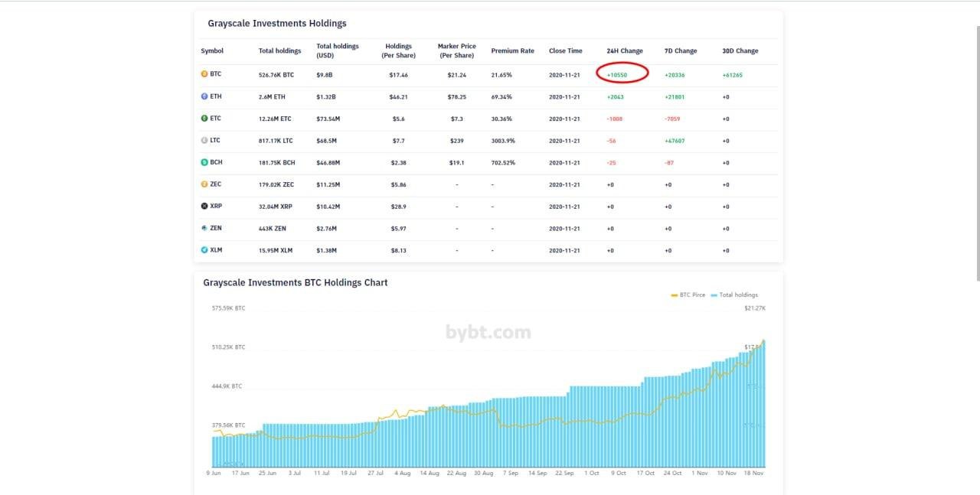
Task: Click the XRP coin icon
Action: [x=204, y=206]
